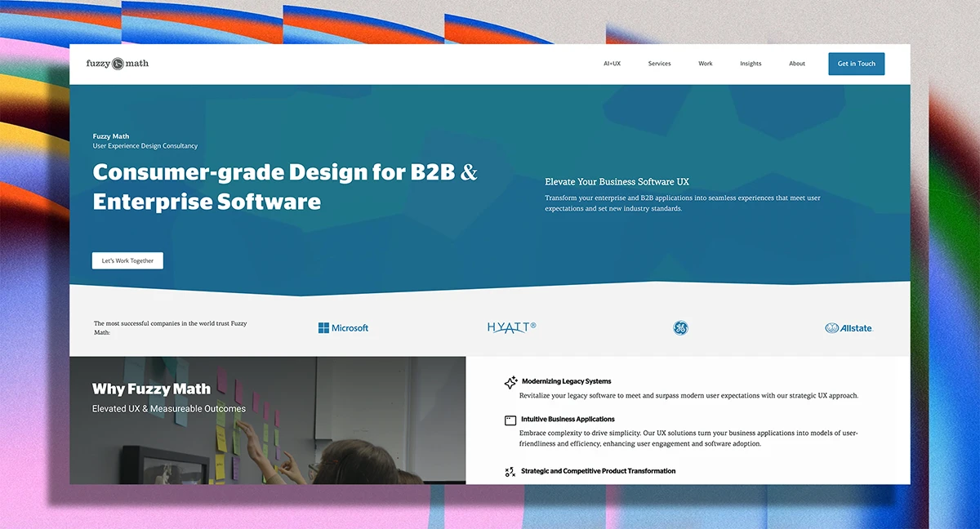Image resolution: width=980 pixels, height=529 pixels.
Task: Select the Intuitive Business Applications heading
Action: point(568,420)
